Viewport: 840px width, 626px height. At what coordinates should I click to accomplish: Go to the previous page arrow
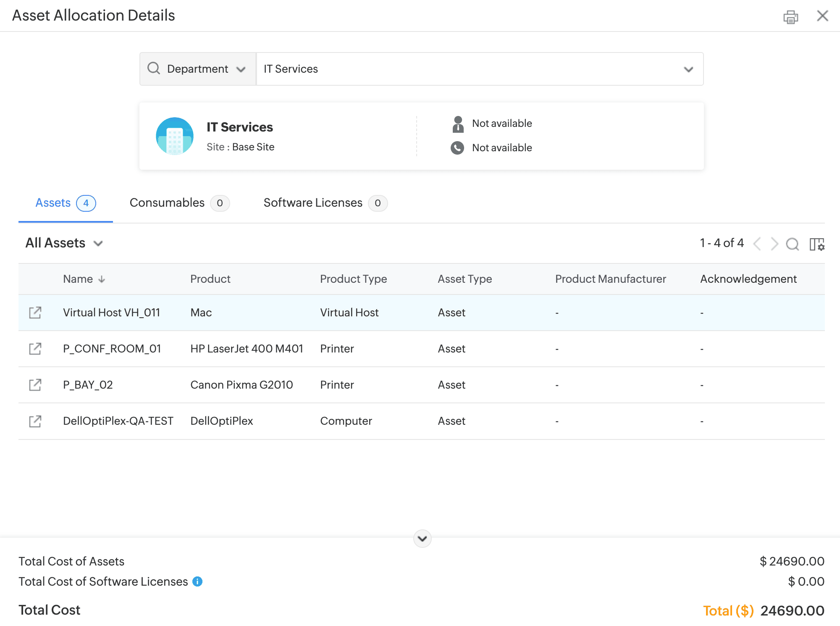tap(757, 244)
